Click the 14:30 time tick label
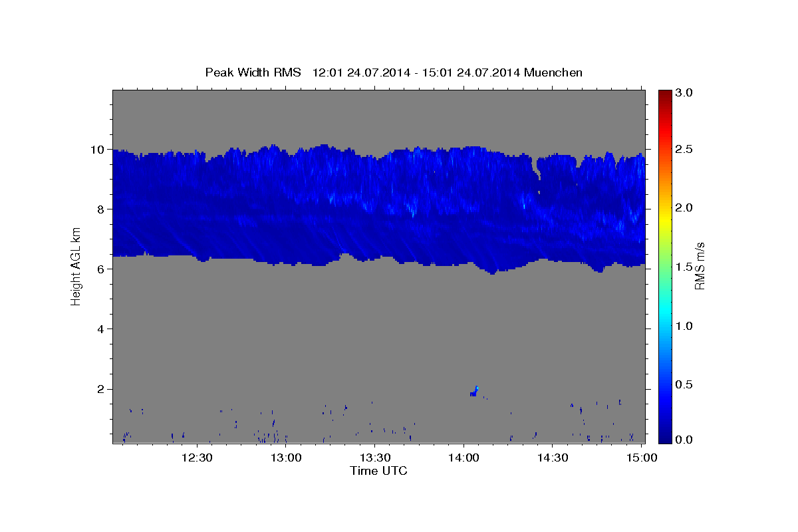The width and height of the screenshot is (798, 532). point(552,458)
